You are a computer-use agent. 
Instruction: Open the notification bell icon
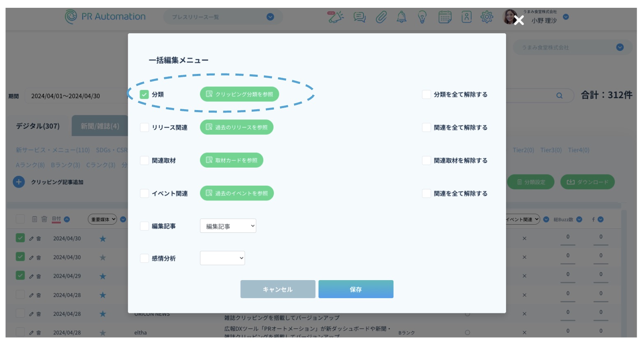pyautogui.click(x=401, y=17)
